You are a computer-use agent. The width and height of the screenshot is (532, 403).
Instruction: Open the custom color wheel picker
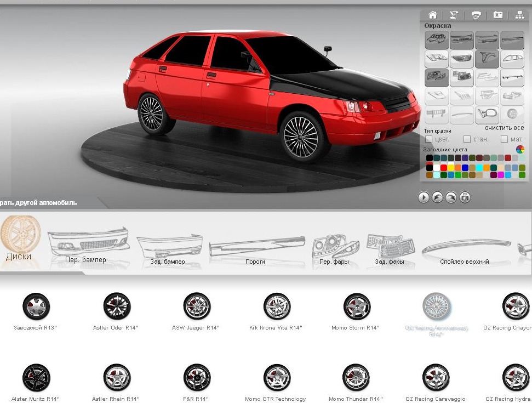(x=520, y=149)
